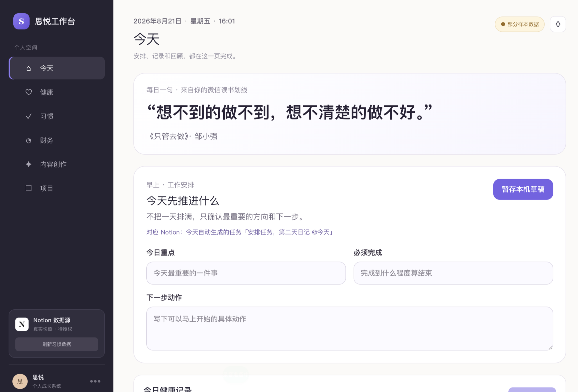Click the purple S logo icon
578x392 pixels.
[x=21, y=21]
